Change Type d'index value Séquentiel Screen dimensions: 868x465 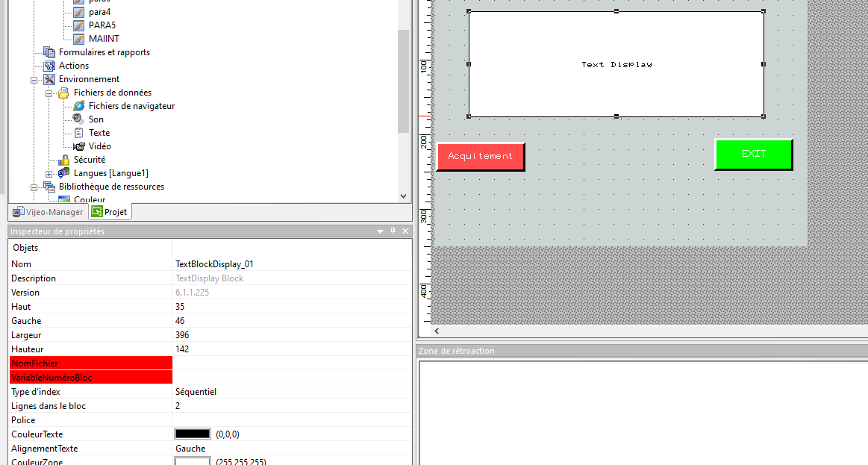pyautogui.click(x=293, y=392)
